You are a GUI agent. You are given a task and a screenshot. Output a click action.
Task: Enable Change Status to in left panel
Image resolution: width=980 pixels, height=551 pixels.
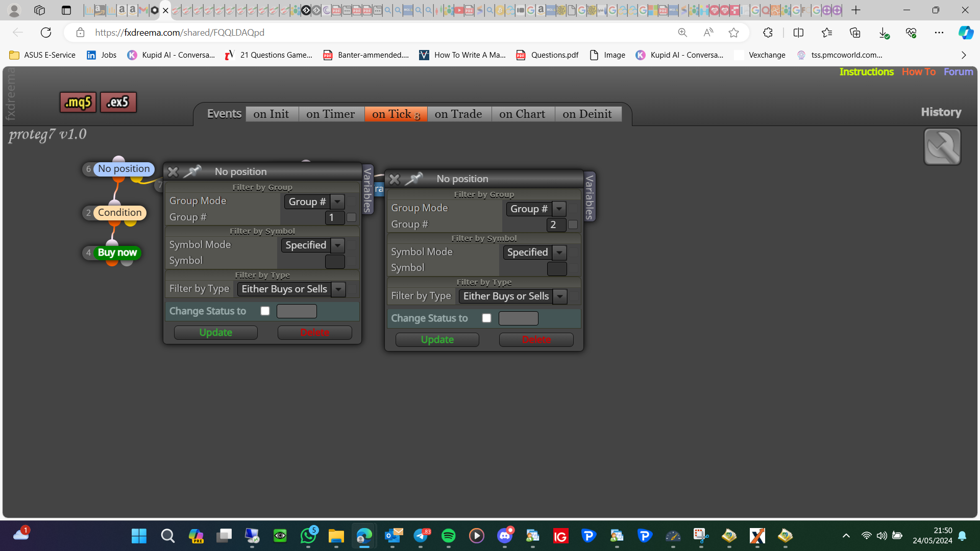coord(265,311)
